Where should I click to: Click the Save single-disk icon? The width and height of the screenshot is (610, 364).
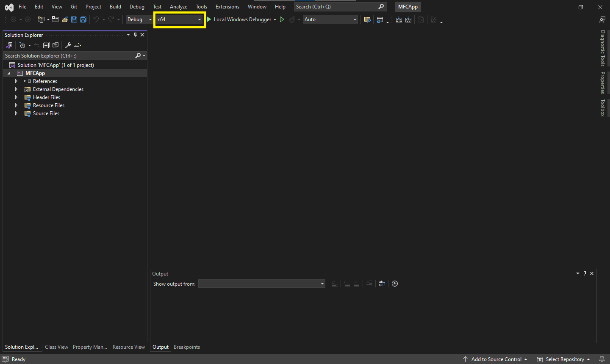click(x=74, y=19)
